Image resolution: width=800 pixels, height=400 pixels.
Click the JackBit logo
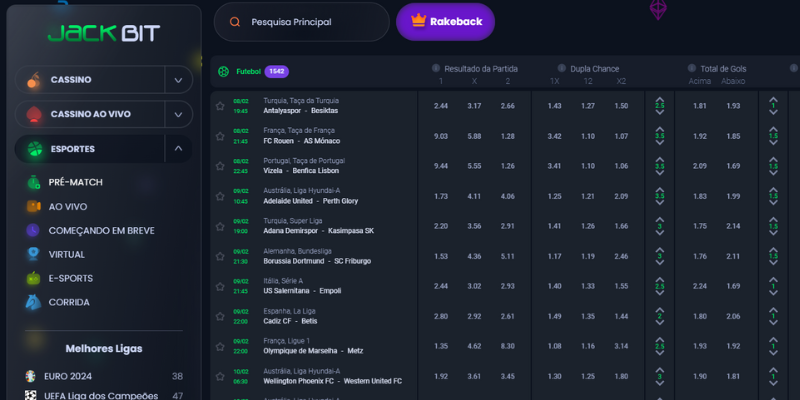pos(104,33)
